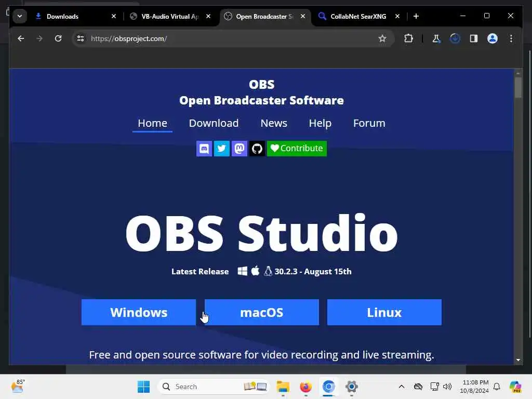
Task: Click the OneDrive cloud tray icon
Action: (x=418, y=387)
